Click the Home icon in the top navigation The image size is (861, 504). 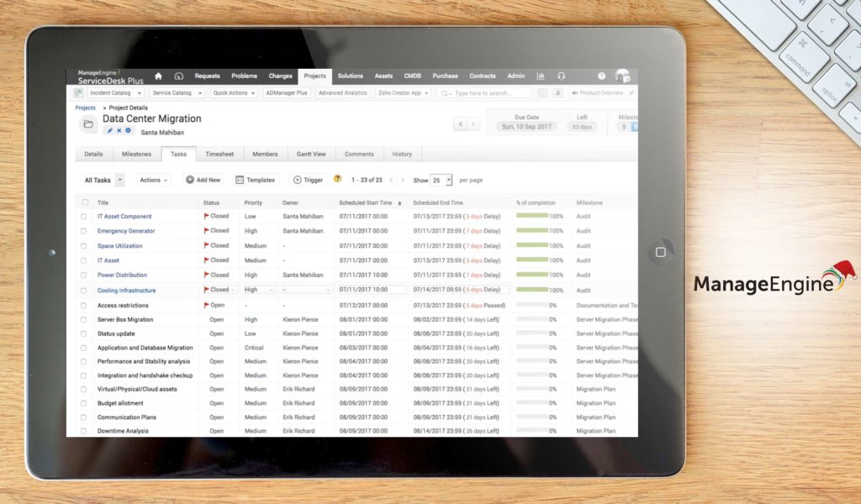pos(158,76)
